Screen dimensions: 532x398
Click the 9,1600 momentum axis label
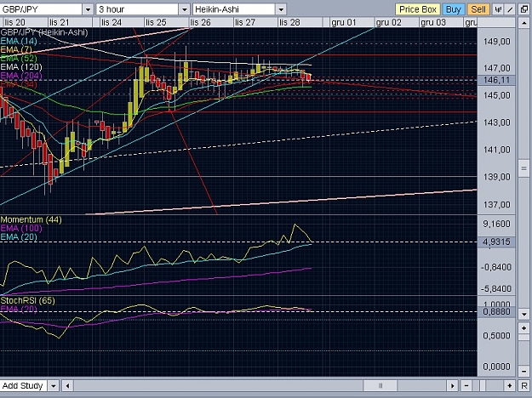coord(497,224)
